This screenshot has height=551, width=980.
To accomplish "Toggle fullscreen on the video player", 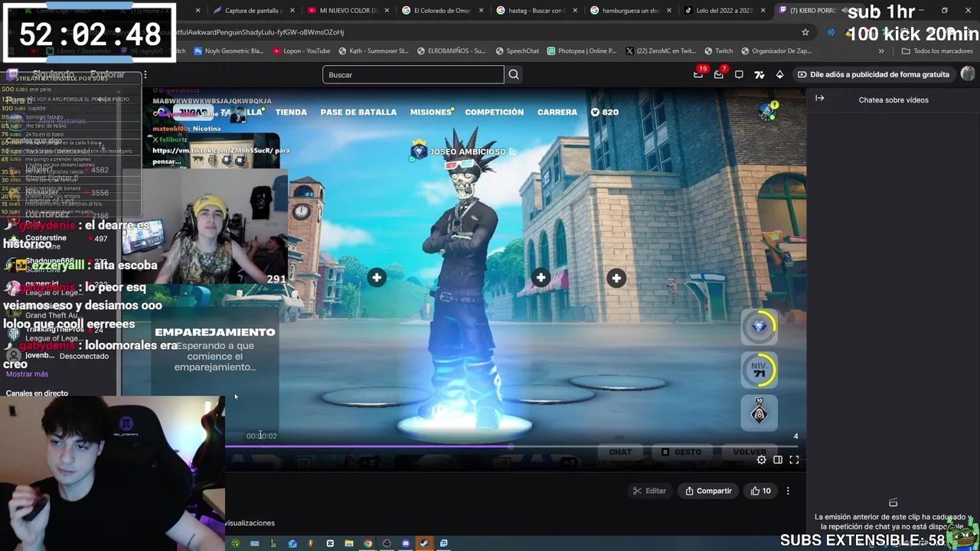I will click(794, 460).
